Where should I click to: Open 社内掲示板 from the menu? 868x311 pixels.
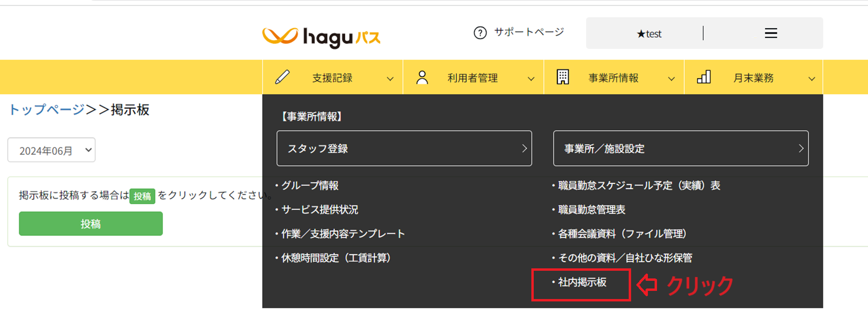tap(582, 282)
